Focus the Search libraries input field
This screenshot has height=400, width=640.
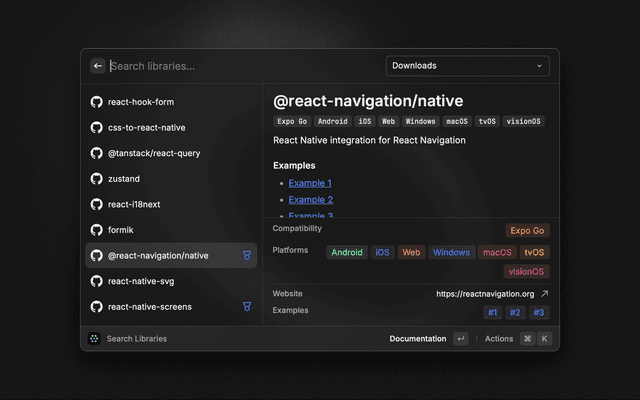tap(240, 66)
